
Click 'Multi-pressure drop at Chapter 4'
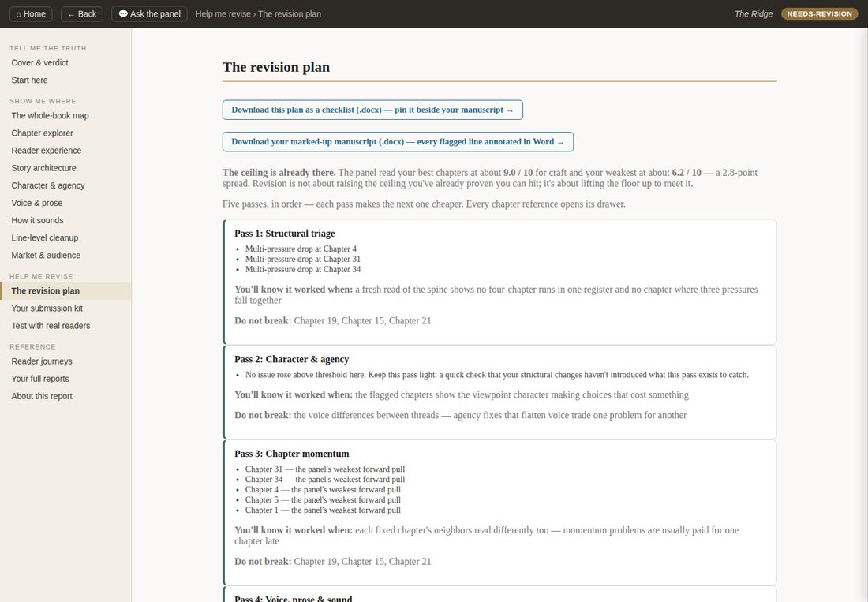coord(301,249)
